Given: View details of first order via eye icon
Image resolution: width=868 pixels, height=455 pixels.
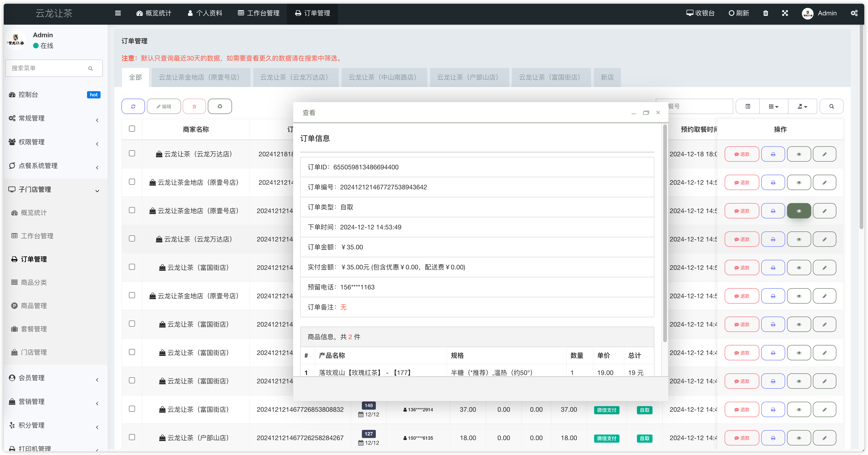Looking at the screenshot, I should click(799, 154).
